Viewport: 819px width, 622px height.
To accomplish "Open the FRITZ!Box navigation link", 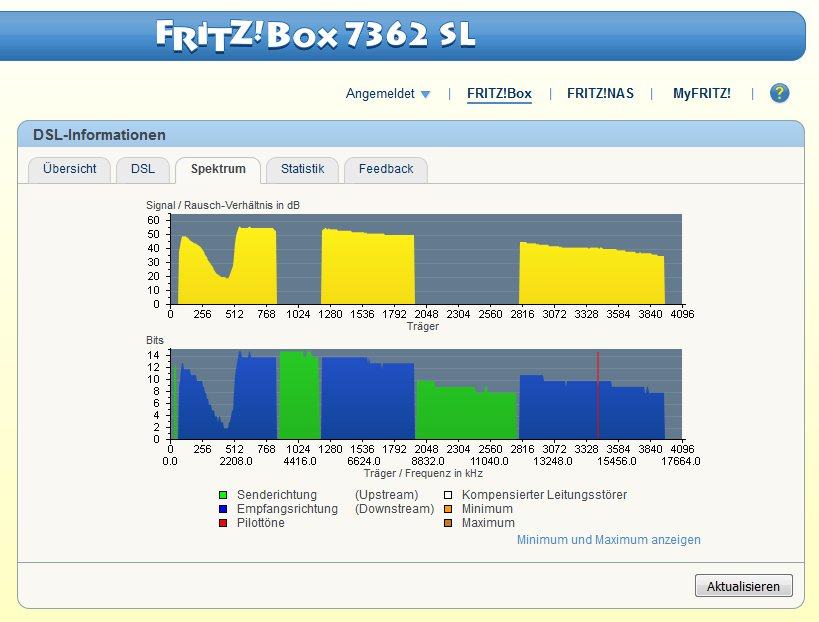I will (x=499, y=93).
